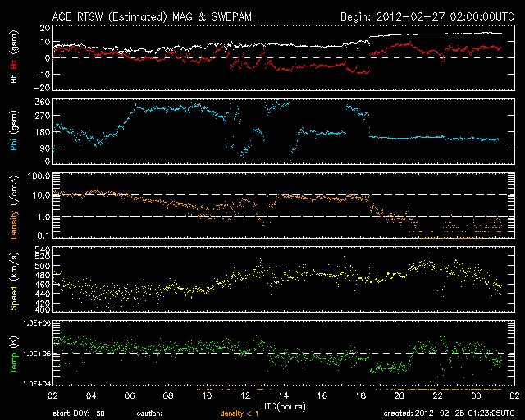Click the '06' hour label on the time axis
The image size is (525, 420).
click(130, 395)
